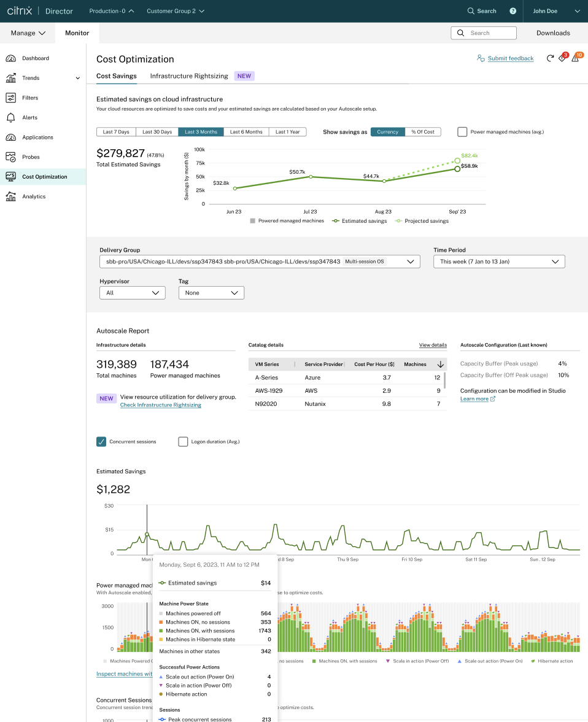Select the Probes sidebar icon
Image resolution: width=588 pixels, height=722 pixels.
tap(10, 157)
